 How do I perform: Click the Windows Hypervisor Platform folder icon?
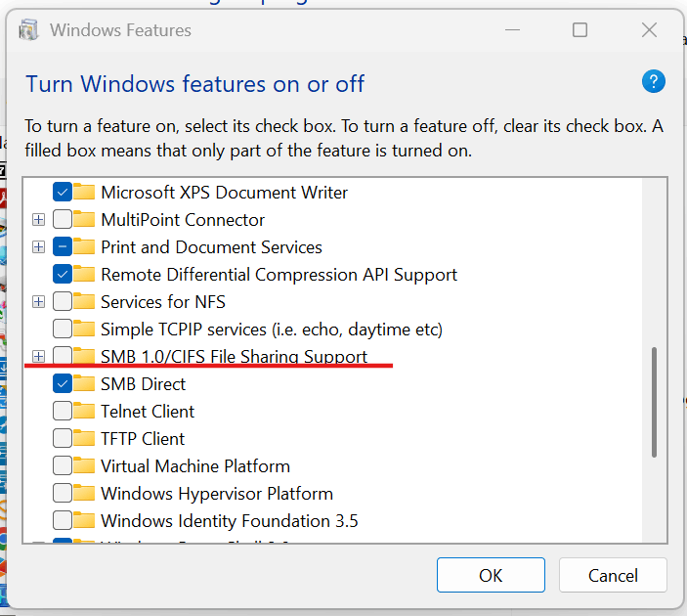[x=84, y=493]
